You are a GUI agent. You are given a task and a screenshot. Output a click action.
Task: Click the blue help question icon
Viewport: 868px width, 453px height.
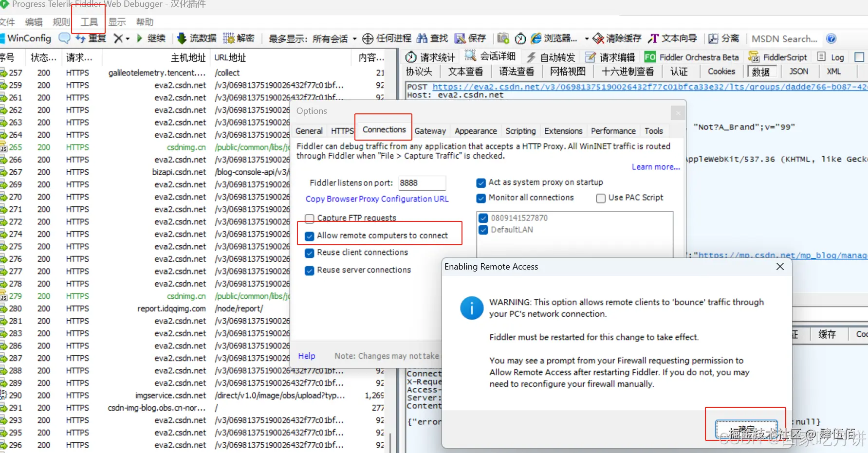click(831, 38)
